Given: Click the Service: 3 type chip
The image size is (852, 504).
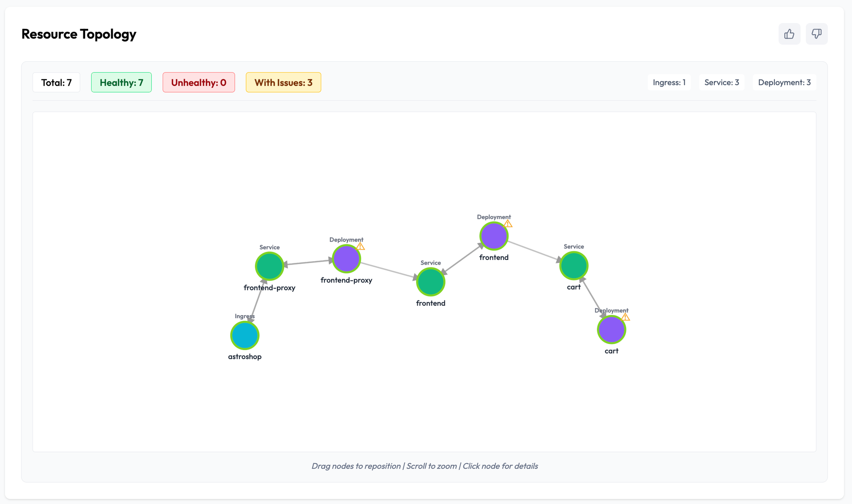Looking at the screenshot, I should (x=721, y=82).
